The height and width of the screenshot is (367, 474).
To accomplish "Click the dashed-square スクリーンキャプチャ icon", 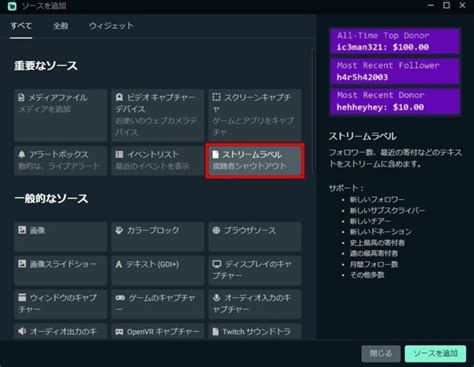I will click(216, 97).
